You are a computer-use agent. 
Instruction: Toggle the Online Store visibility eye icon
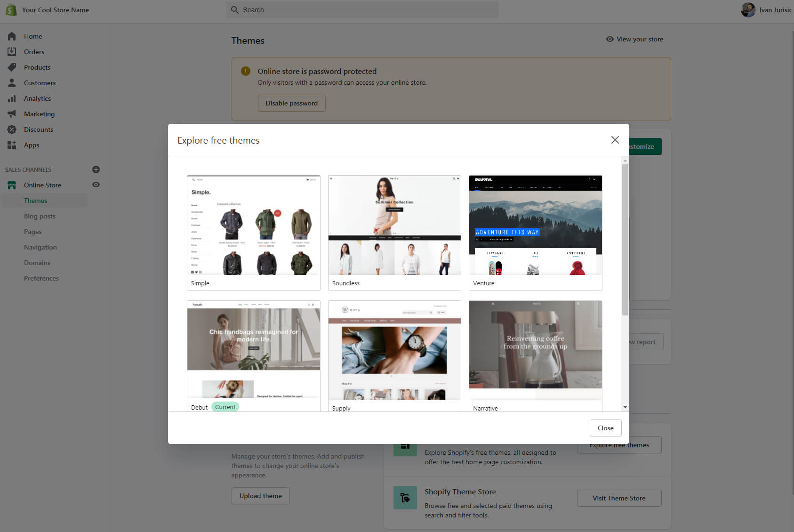(96, 185)
